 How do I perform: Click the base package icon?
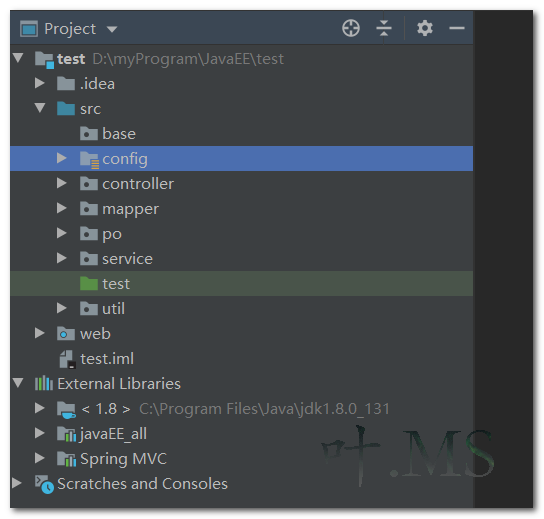click(89, 134)
